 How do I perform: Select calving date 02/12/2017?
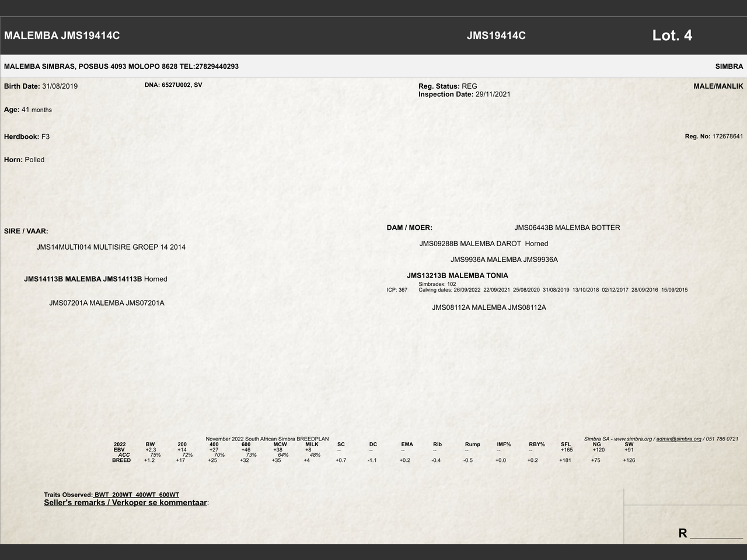(615, 290)
